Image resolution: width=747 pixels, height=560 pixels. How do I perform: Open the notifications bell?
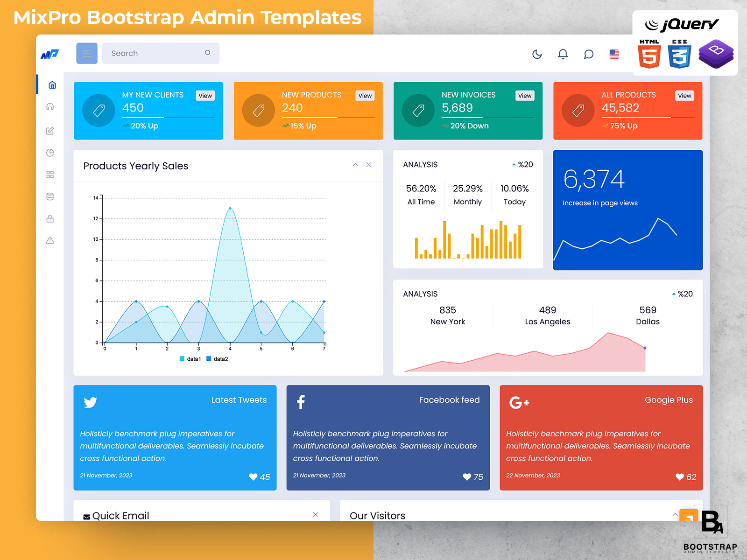(563, 54)
